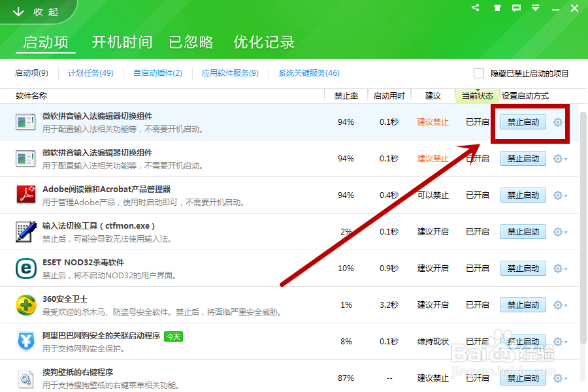Sort by the 当前状态 column header

[x=478, y=96]
